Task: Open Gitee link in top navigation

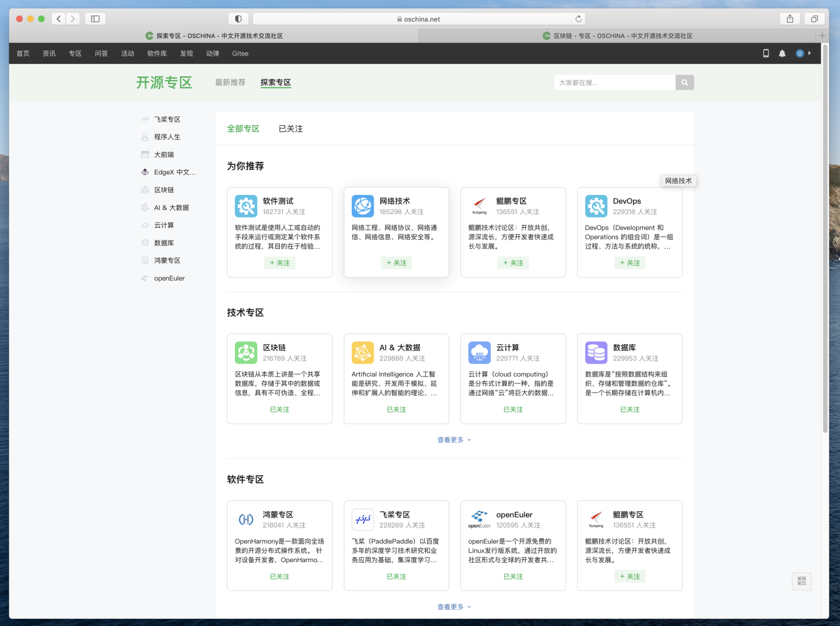Action: pyautogui.click(x=240, y=53)
